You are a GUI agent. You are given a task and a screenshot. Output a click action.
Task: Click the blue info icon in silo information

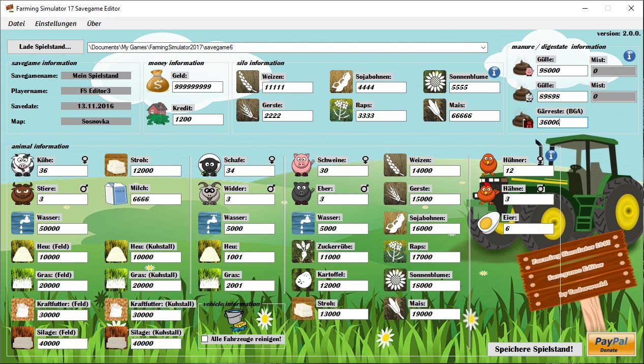click(x=494, y=72)
